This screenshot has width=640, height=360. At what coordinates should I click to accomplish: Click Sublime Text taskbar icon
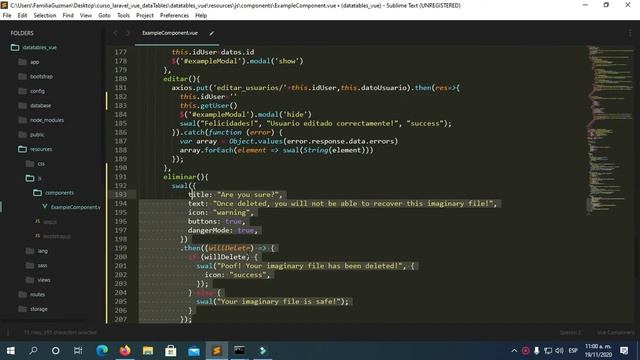click(x=217, y=351)
